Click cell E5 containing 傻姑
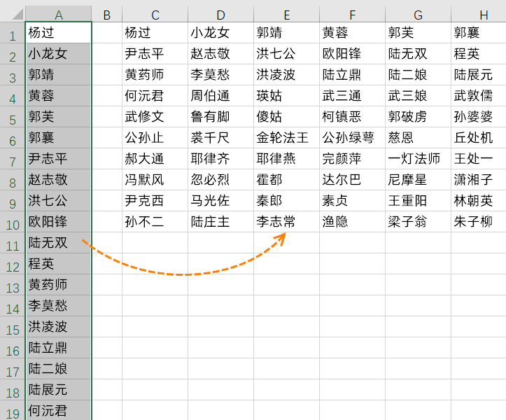Viewport: 506px width, 420px height. point(287,116)
